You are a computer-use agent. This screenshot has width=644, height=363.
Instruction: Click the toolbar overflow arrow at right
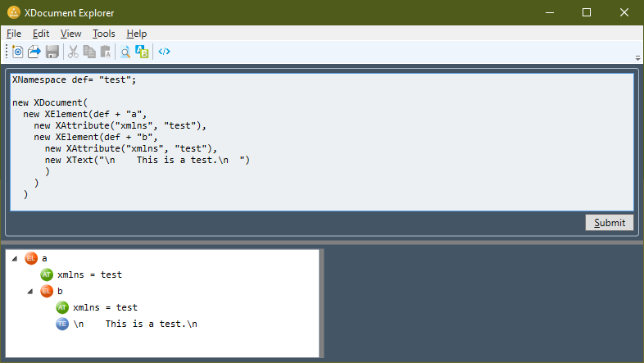tap(637, 58)
